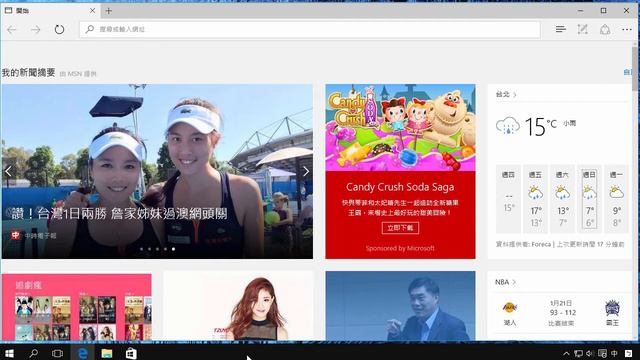Select forecast day with 9° high
This screenshot has width=640, height=360.
coord(616,199)
